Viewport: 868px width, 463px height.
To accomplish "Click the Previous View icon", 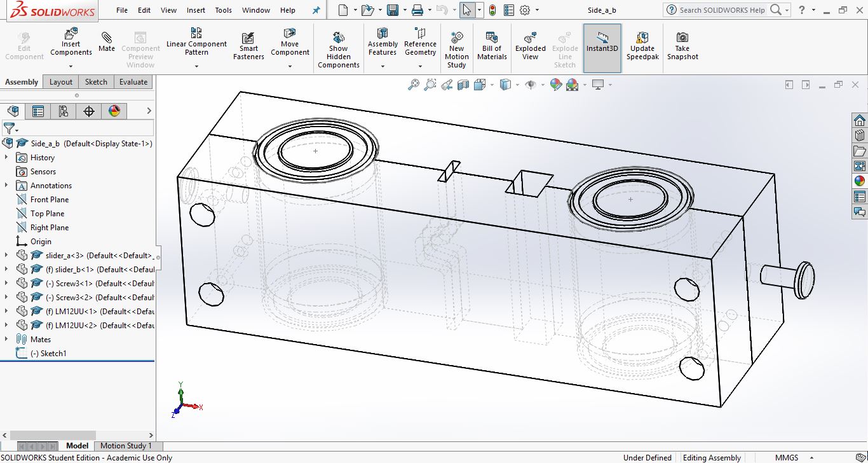I will pos(447,85).
